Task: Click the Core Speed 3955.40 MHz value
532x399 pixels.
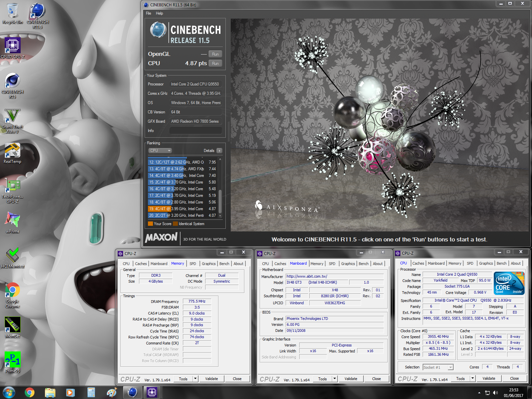Action: 438,336
